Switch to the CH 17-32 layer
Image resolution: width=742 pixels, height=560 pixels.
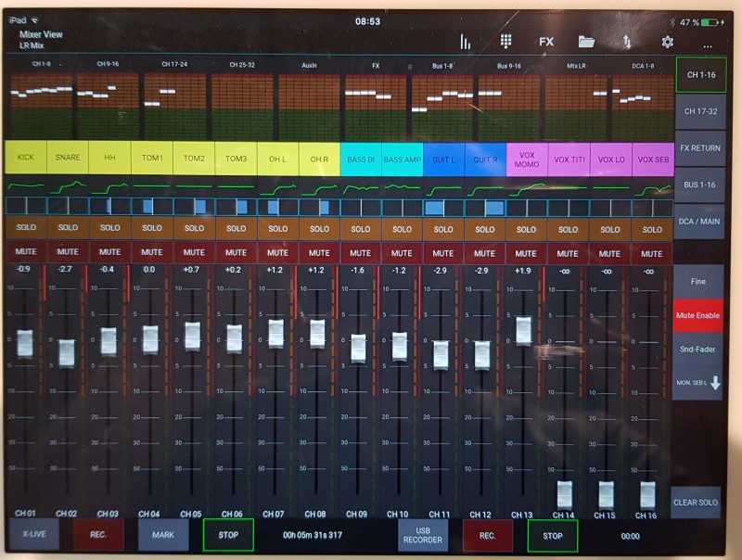click(x=698, y=111)
